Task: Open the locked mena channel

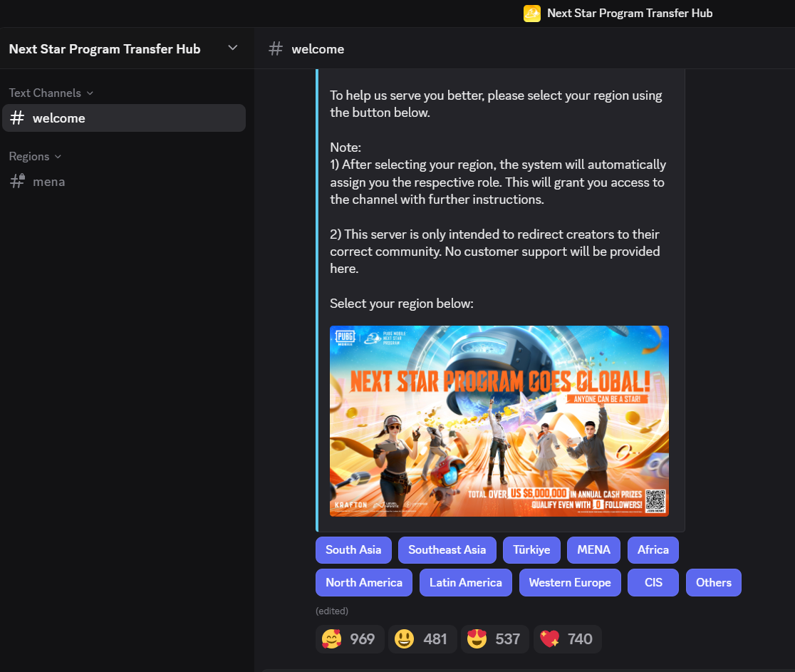Action: click(x=124, y=182)
